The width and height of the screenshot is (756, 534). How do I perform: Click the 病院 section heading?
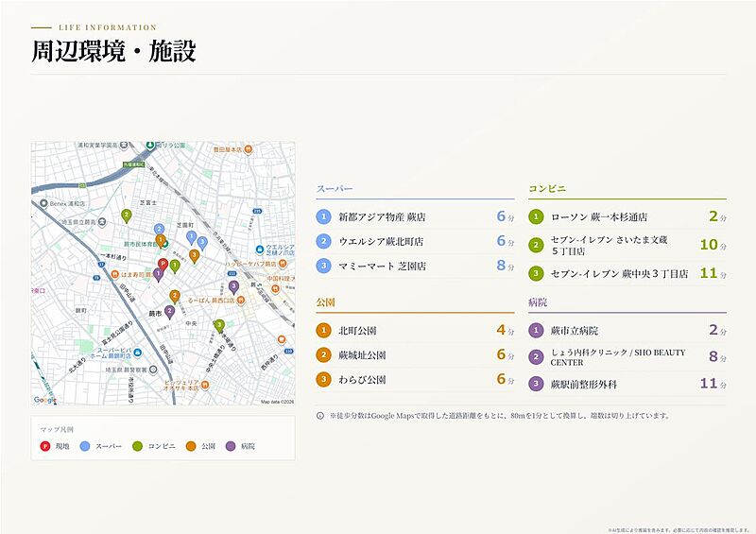pos(538,302)
